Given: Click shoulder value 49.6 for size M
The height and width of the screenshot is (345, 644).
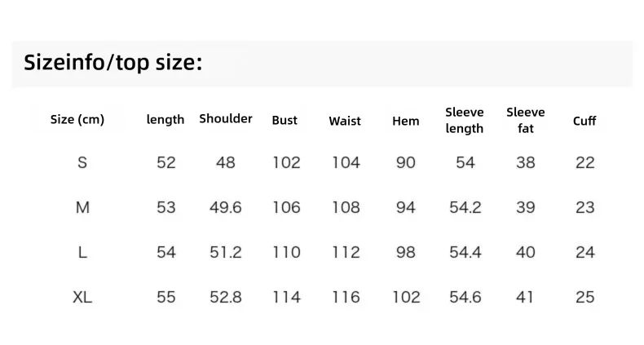Looking at the screenshot, I should 226,207.
